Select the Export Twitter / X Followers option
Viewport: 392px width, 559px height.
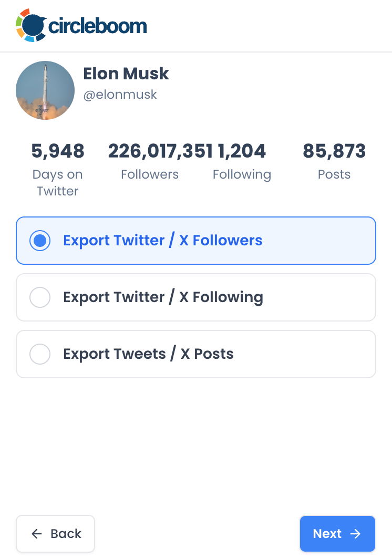pyautogui.click(x=40, y=240)
